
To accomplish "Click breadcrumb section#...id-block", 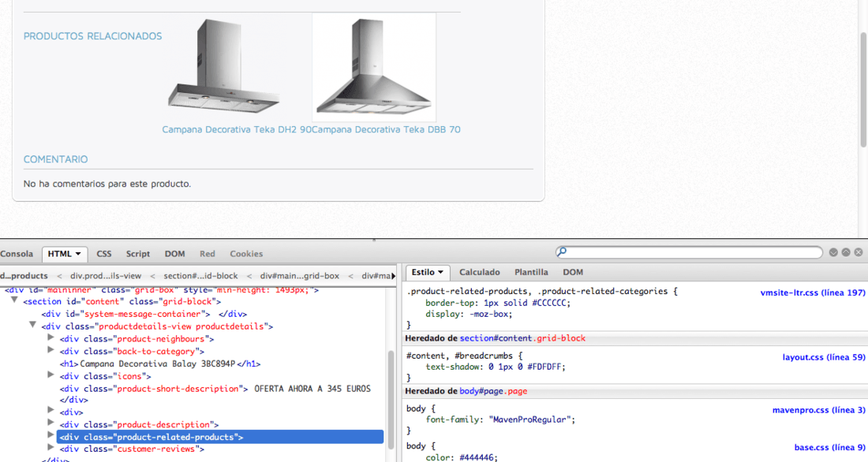I will 200,275.
